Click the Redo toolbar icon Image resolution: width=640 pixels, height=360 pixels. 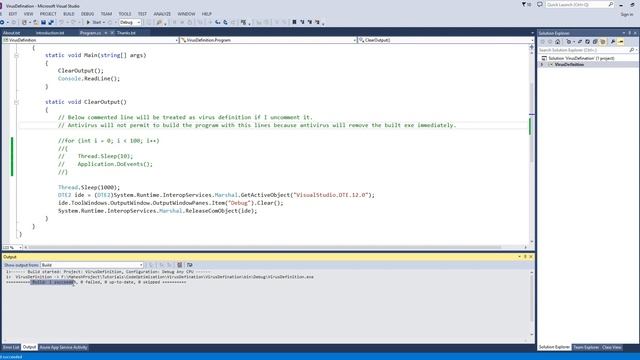point(73,22)
